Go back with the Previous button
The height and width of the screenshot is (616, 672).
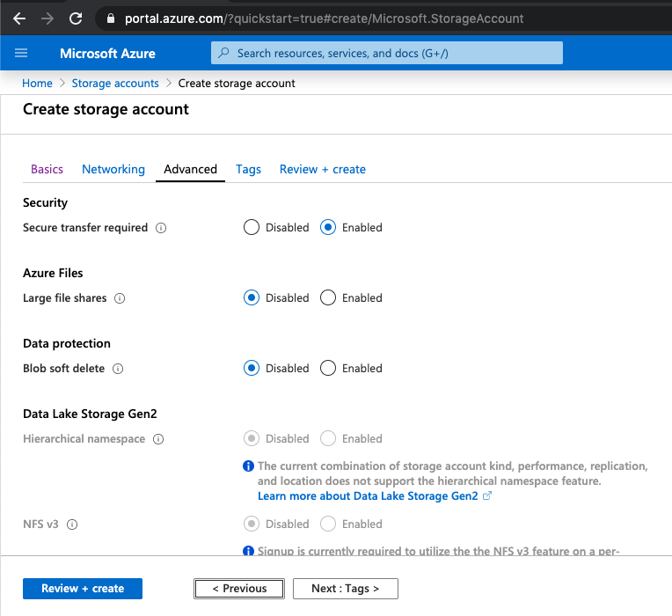[x=239, y=589]
